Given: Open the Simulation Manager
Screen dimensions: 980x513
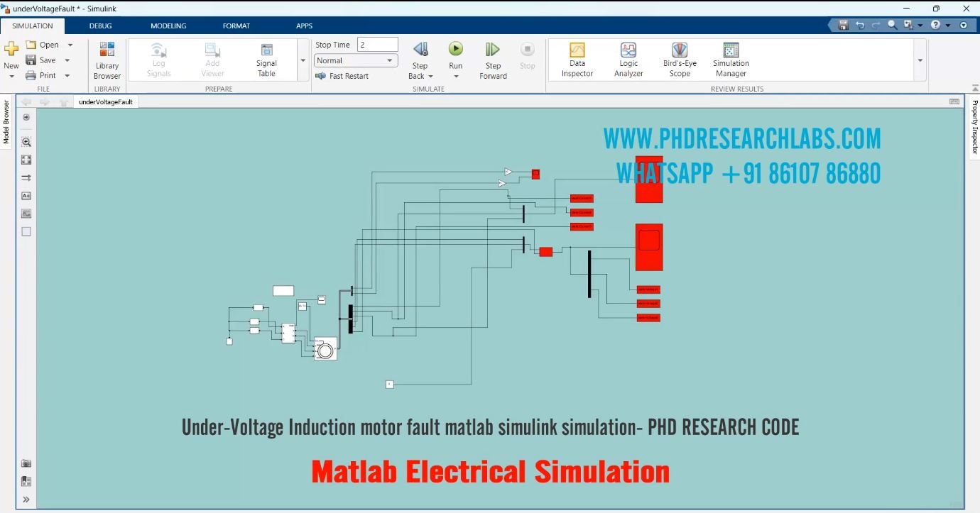Looking at the screenshot, I should coord(731,60).
